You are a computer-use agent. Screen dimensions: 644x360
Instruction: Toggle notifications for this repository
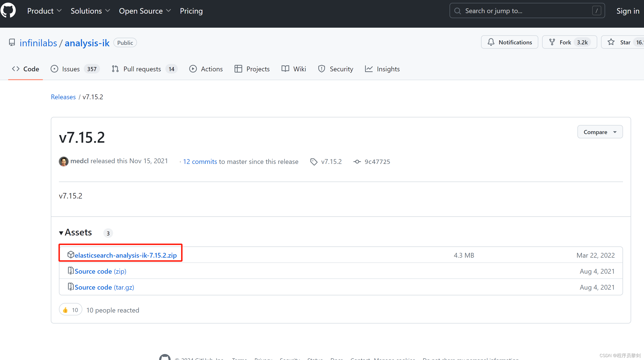coord(509,42)
